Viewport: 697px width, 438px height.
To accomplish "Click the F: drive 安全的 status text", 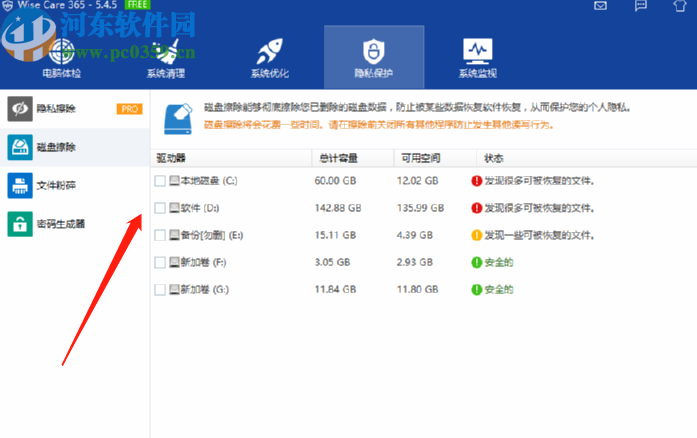I will pos(499,262).
